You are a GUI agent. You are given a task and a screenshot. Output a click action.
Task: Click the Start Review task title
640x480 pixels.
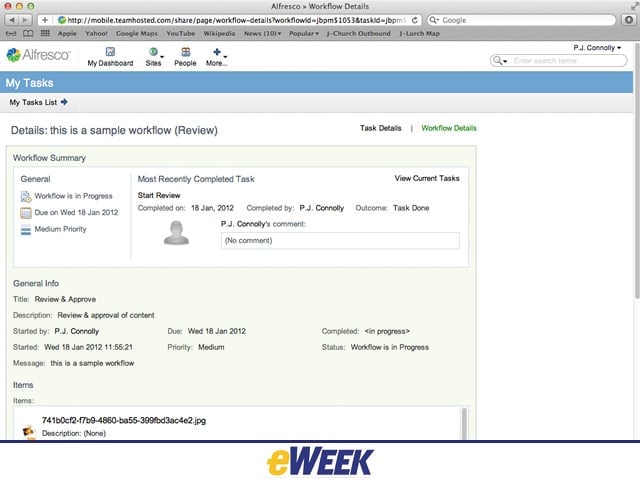tap(159, 196)
